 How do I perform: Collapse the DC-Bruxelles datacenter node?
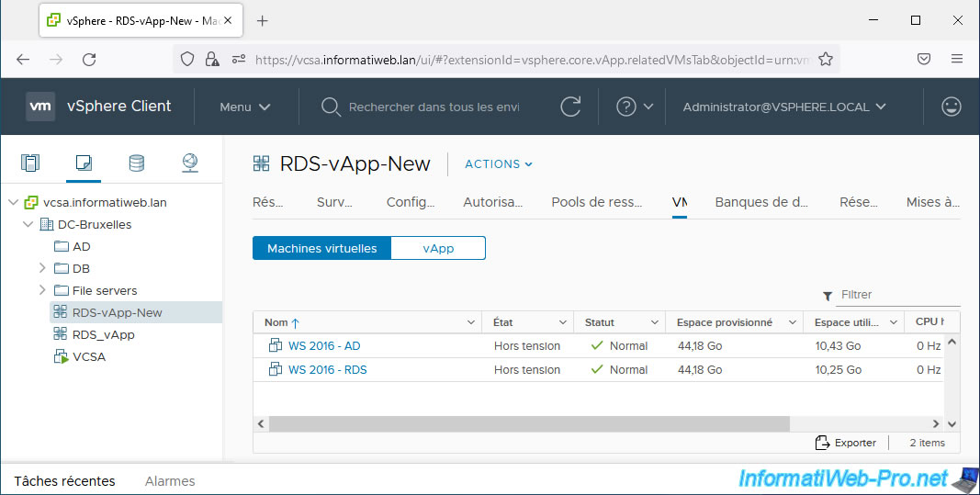[x=28, y=224]
